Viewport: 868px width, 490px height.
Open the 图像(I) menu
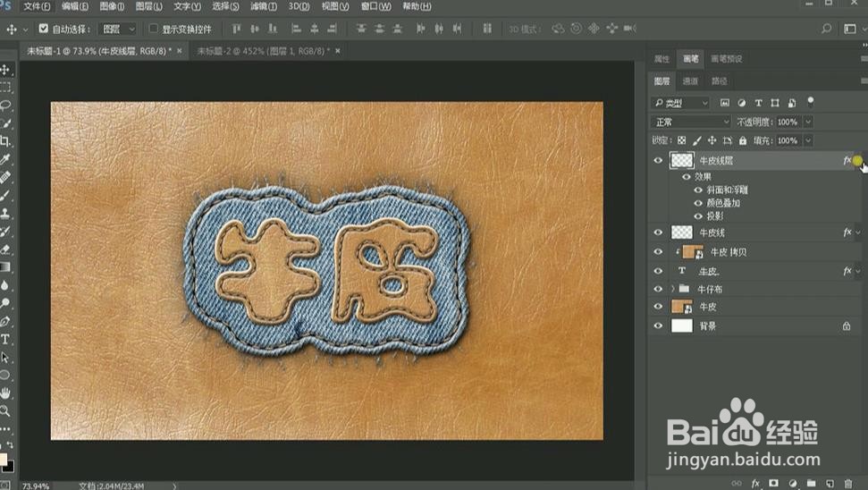[x=112, y=6]
